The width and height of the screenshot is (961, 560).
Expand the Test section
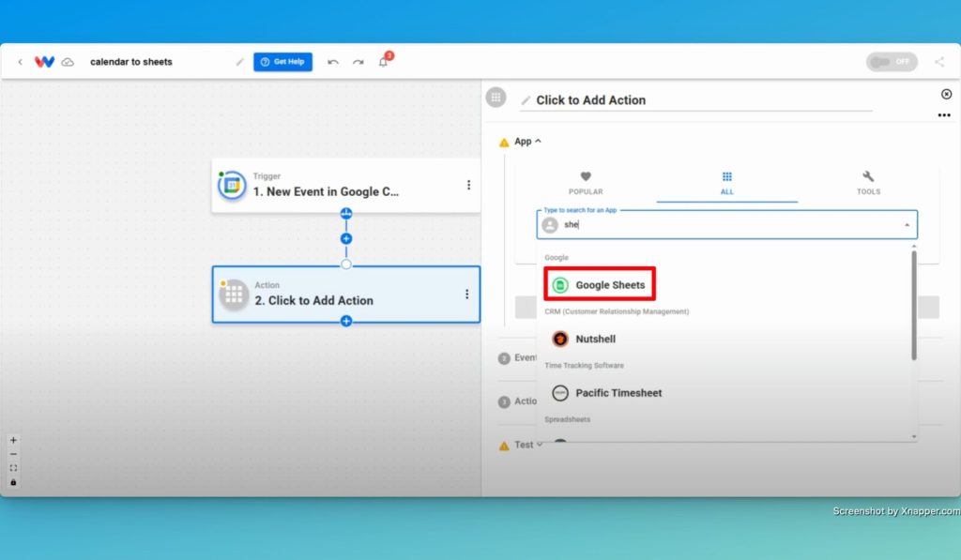(527, 445)
